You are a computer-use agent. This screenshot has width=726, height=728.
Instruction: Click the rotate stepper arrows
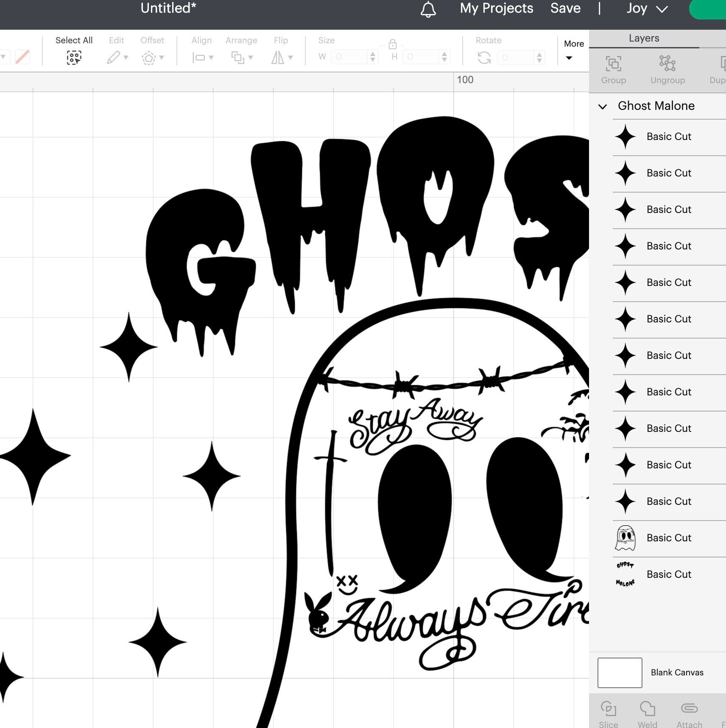[539, 57]
